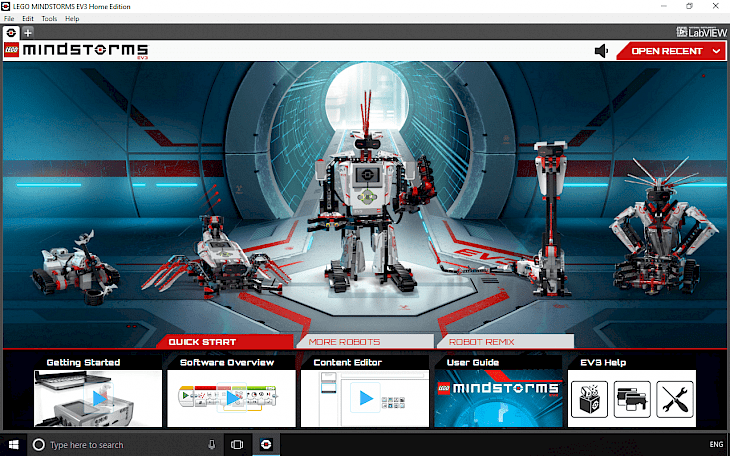Open the Windows Start menu
The width and height of the screenshot is (730, 456).
14,445
